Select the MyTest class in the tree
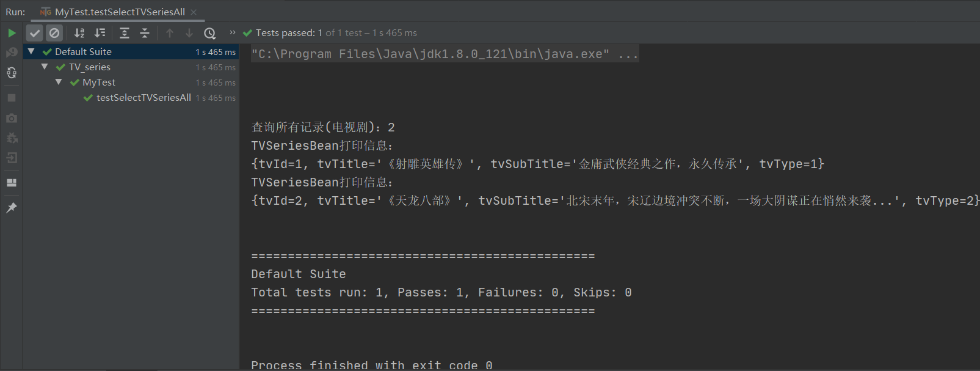Screen dimensions: 980x371 [x=99, y=82]
